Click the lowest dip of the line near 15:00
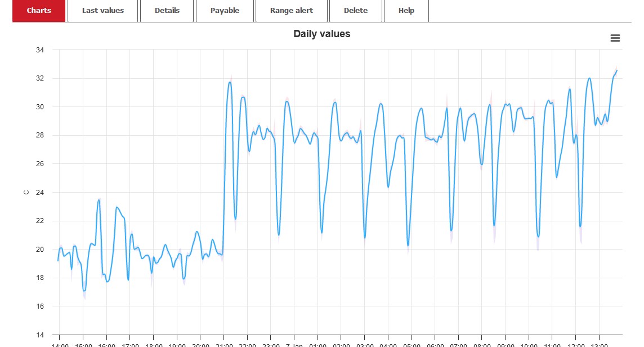Image resolution: width=644 pixels, height=347 pixels. point(84,291)
